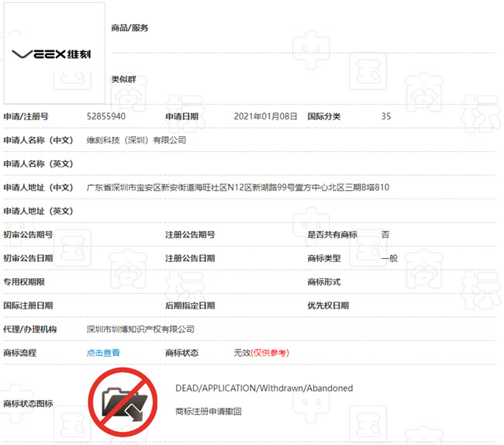This screenshot has width=504, height=445.
Task: Select agency name 深圳市圳博知识产权有限公司
Action: (140, 329)
